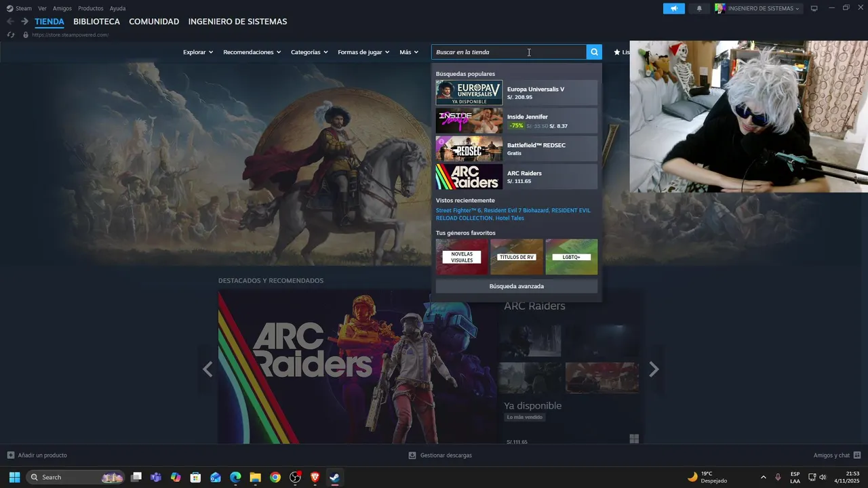Go forward with the navigation arrow
Image resolution: width=868 pixels, height=488 pixels.
(24, 22)
